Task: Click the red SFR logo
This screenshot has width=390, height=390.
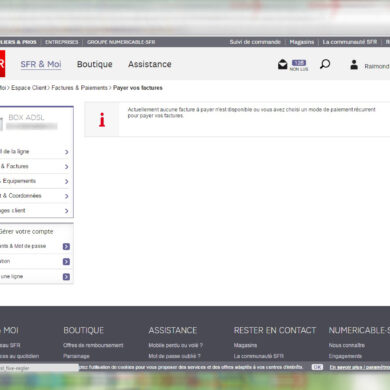Action: click(2, 63)
